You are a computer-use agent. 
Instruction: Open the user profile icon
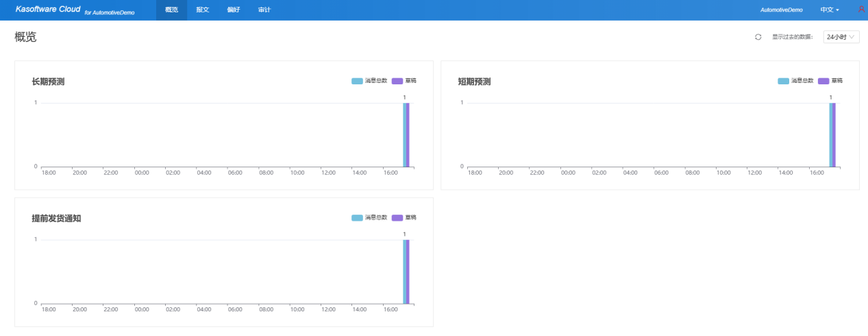point(861,10)
